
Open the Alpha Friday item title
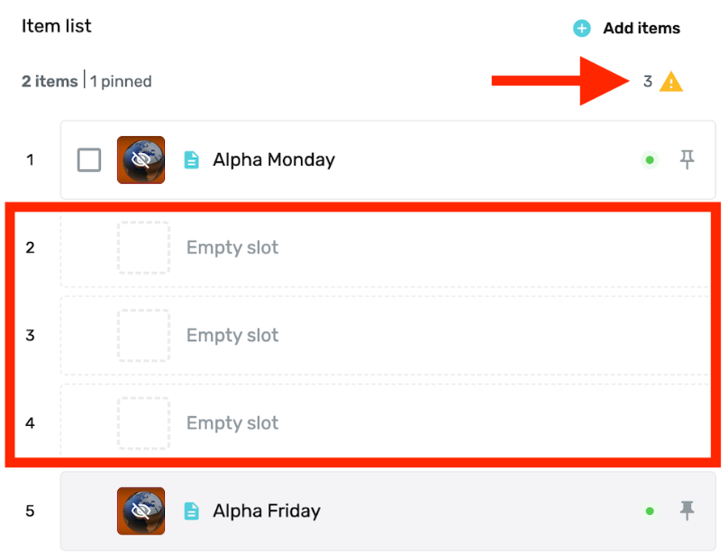pos(267,510)
